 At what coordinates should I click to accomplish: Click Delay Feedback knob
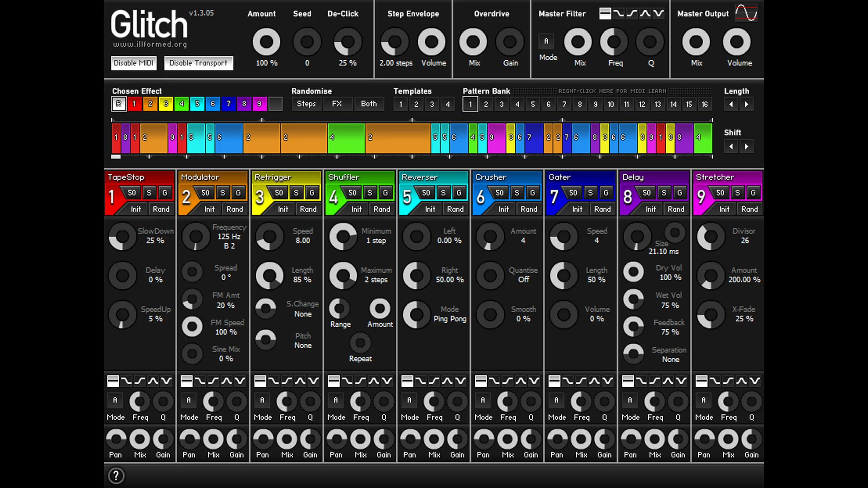tap(633, 327)
